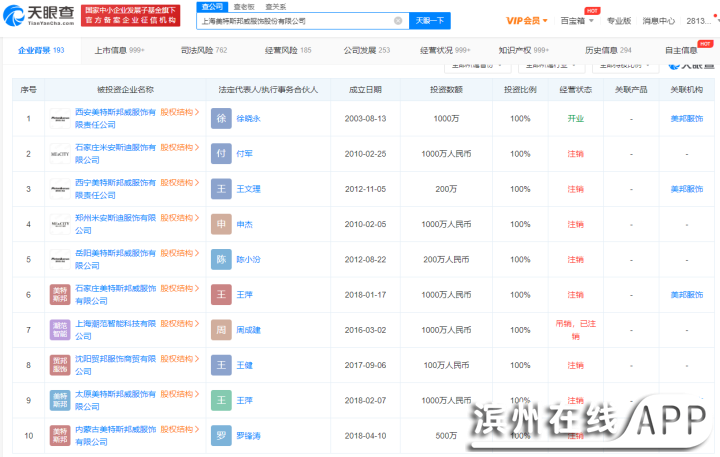Click the 周 avatar icon for 周成建
Image resolution: width=720 pixels, height=457 pixels.
click(x=221, y=330)
